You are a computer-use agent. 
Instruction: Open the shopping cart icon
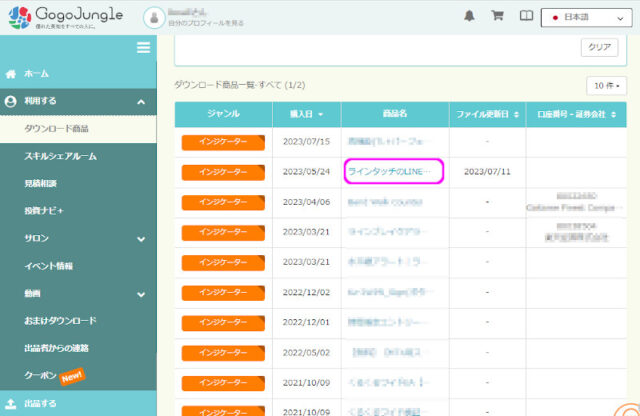click(497, 16)
